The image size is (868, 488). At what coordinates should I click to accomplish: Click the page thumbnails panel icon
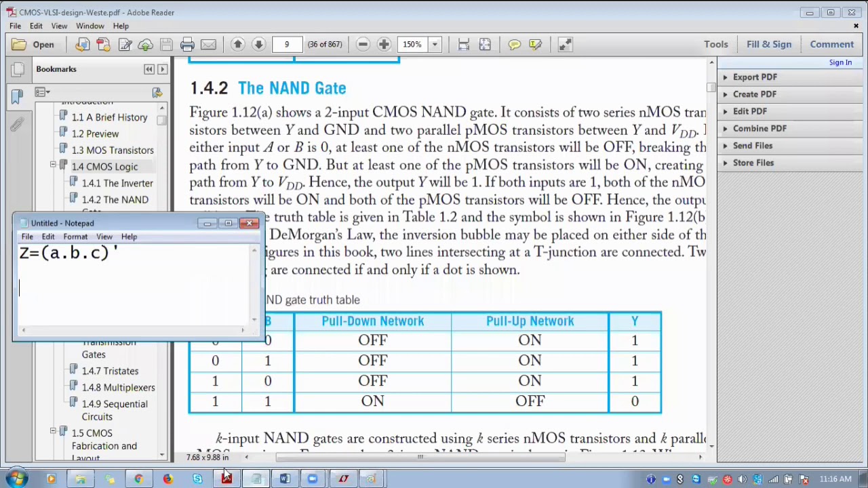[18, 69]
